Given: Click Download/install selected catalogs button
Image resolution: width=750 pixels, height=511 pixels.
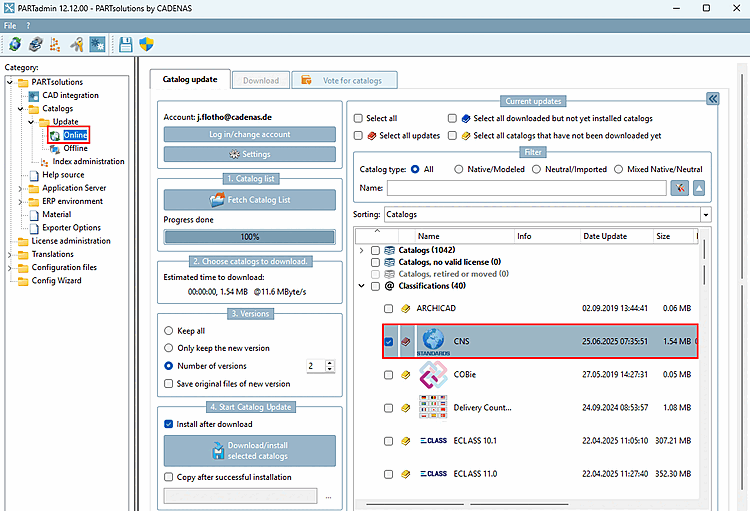Looking at the screenshot, I should pos(250,451).
